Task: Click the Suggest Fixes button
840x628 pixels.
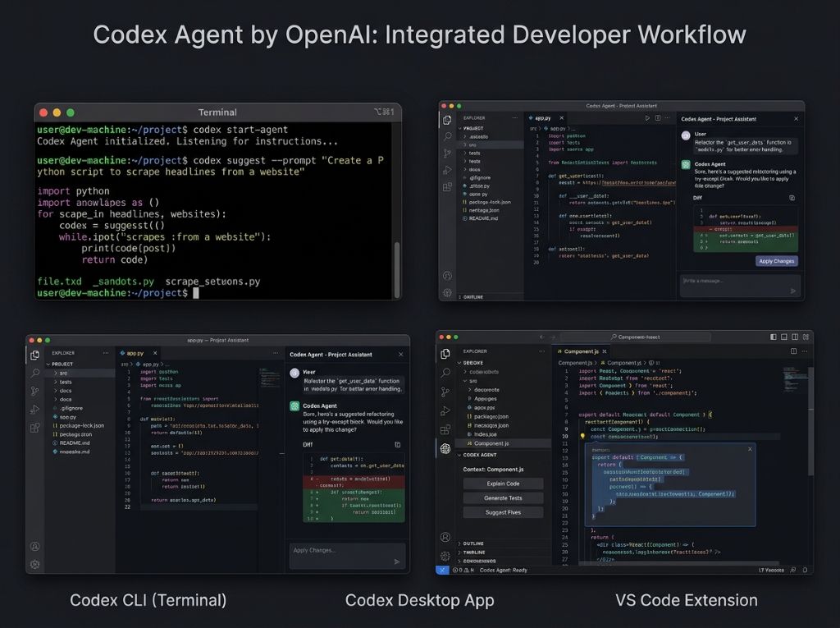Action: (503, 512)
